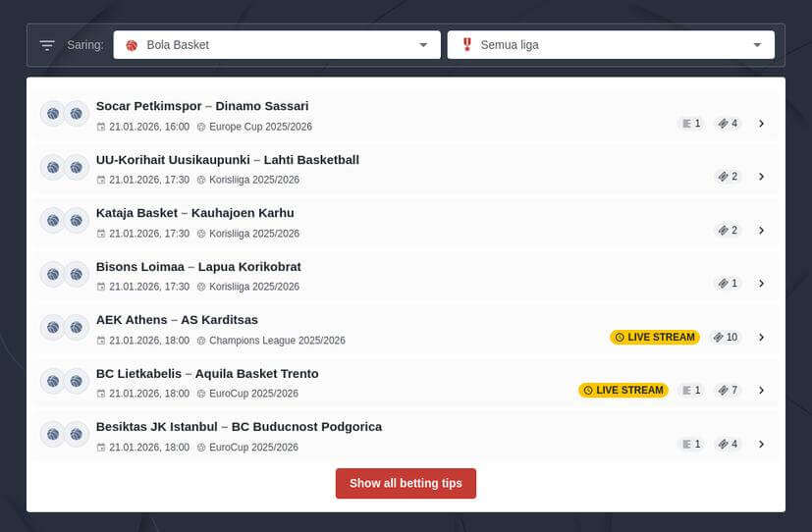Open Socar Petkimspor – Dinamo Sassari match
The height and width of the screenshot is (532, 812).
click(202, 106)
